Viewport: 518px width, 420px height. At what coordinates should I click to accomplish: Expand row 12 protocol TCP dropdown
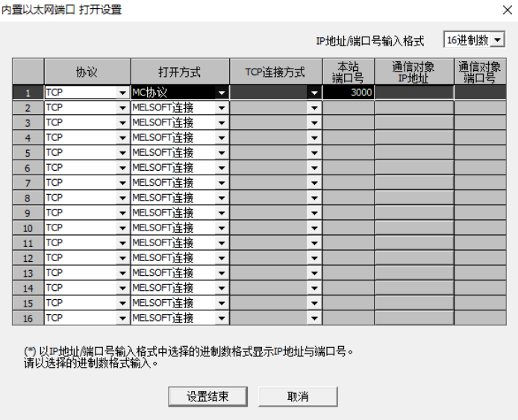122,258
